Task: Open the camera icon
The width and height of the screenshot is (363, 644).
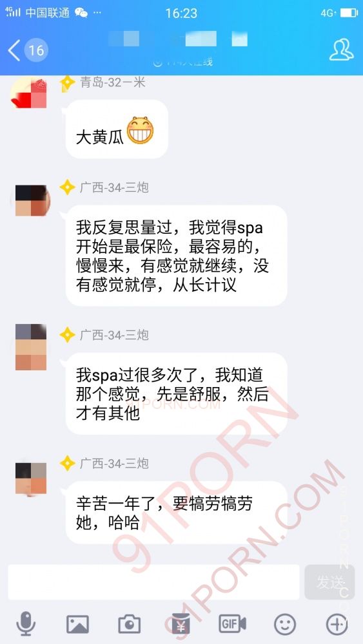Action: coord(130,624)
